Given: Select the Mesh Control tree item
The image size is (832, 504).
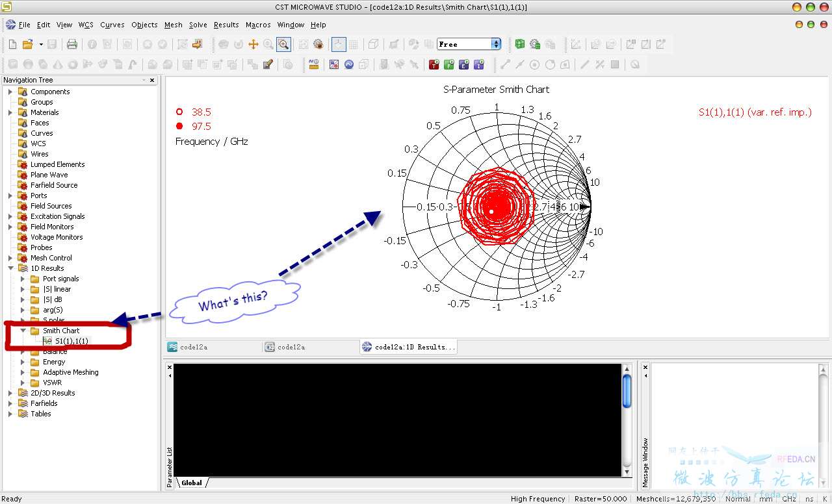Looking at the screenshot, I should coord(51,258).
